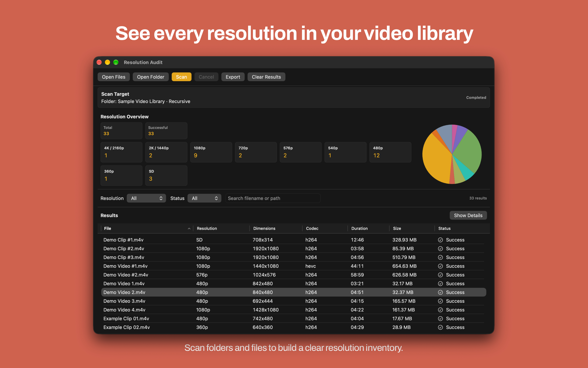
Task: Click the greyed Cancel button
Action: pos(206,77)
